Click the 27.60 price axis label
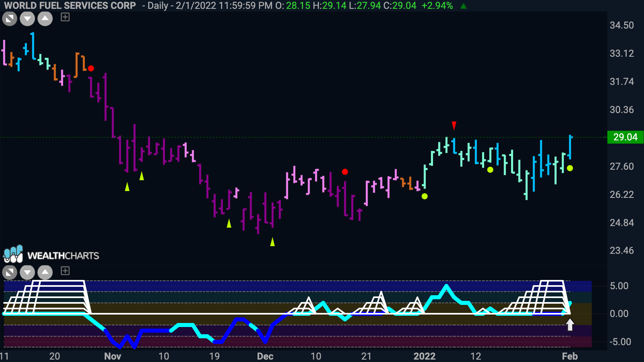 tap(622, 167)
